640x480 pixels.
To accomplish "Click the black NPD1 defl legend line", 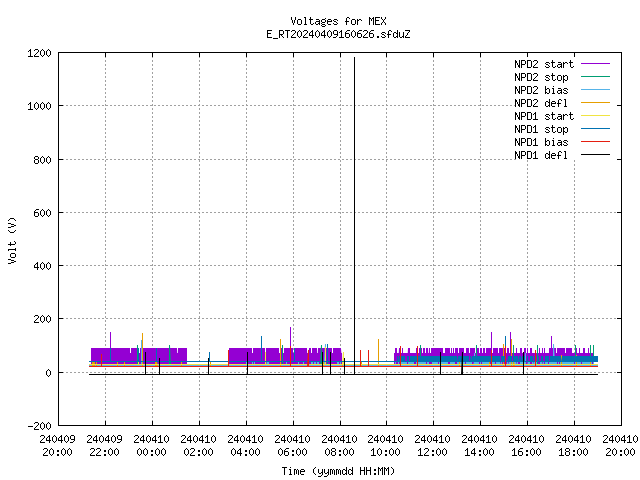I will [x=596, y=155].
